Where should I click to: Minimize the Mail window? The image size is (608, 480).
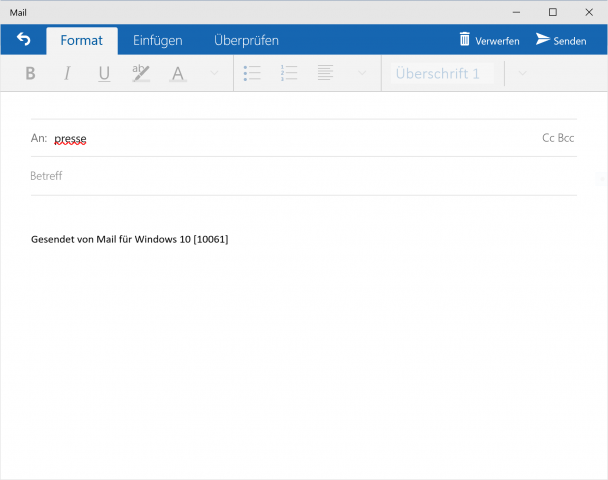coord(516,12)
